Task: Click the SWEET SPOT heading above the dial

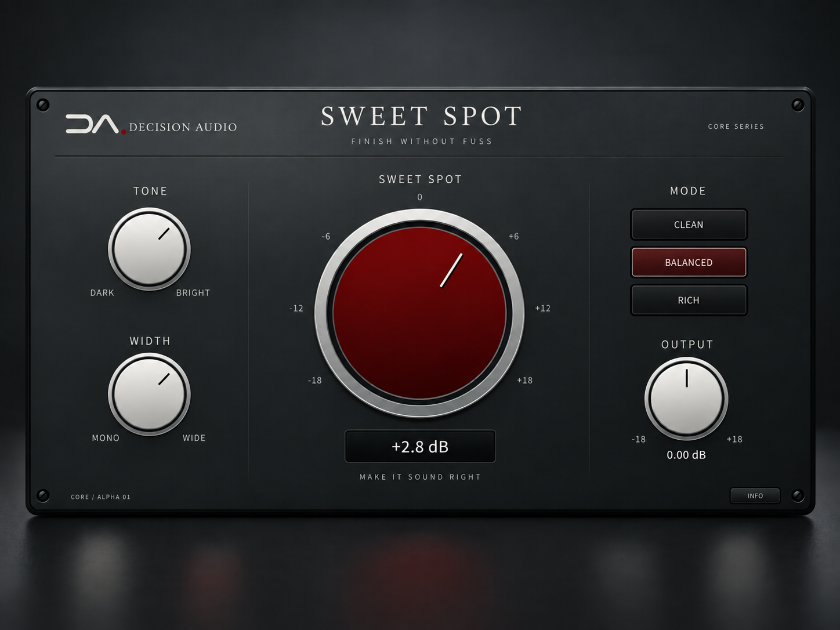Action: click(421, 179)
